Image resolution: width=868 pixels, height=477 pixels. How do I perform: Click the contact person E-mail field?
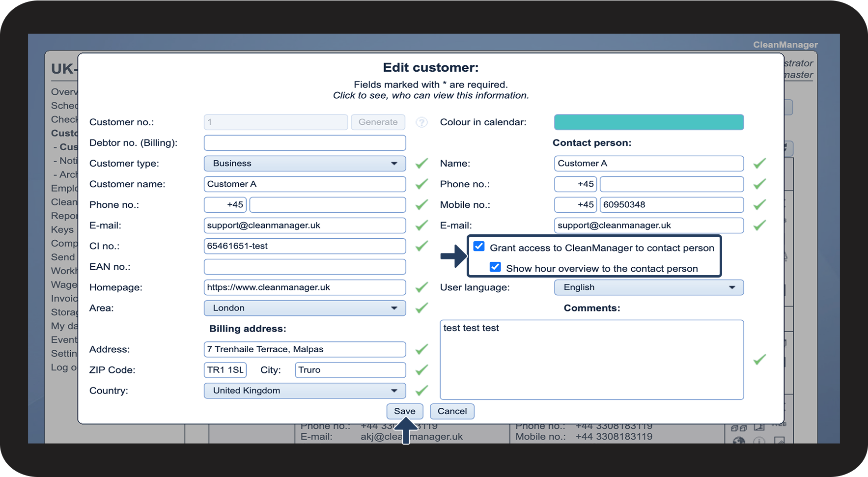click(649, 225)
